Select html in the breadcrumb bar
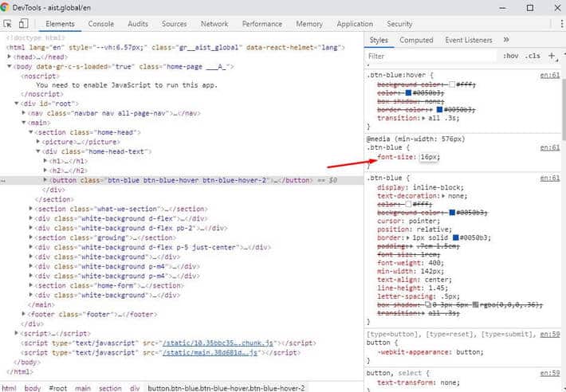 9,388
